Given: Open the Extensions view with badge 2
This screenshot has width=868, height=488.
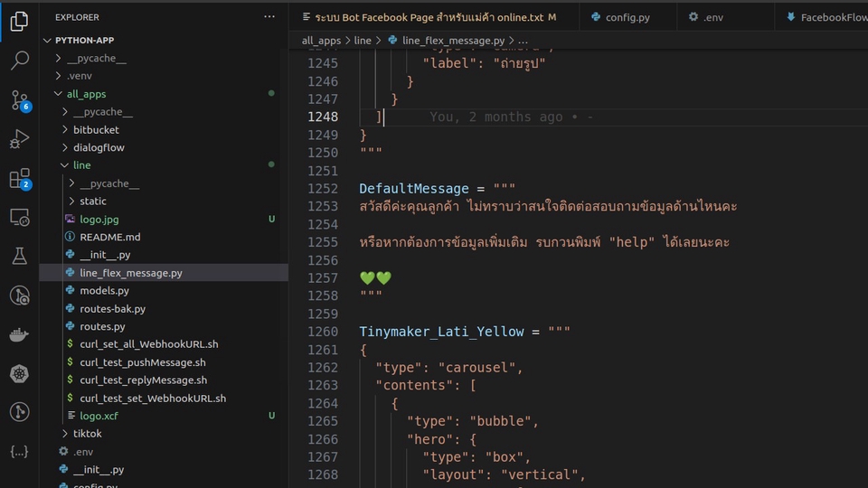Looking at the screenshot, I should click(20, 179).
